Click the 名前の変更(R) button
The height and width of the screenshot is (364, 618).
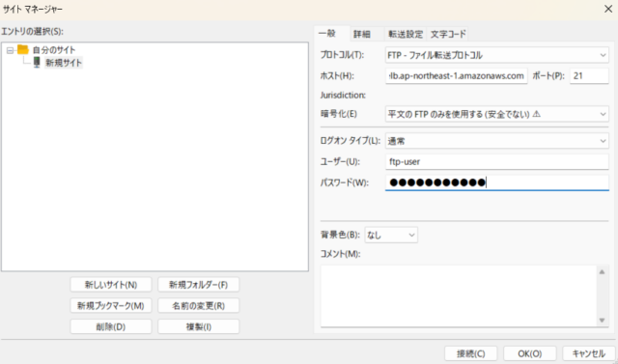pyautogui.click(x=198, y=306)
